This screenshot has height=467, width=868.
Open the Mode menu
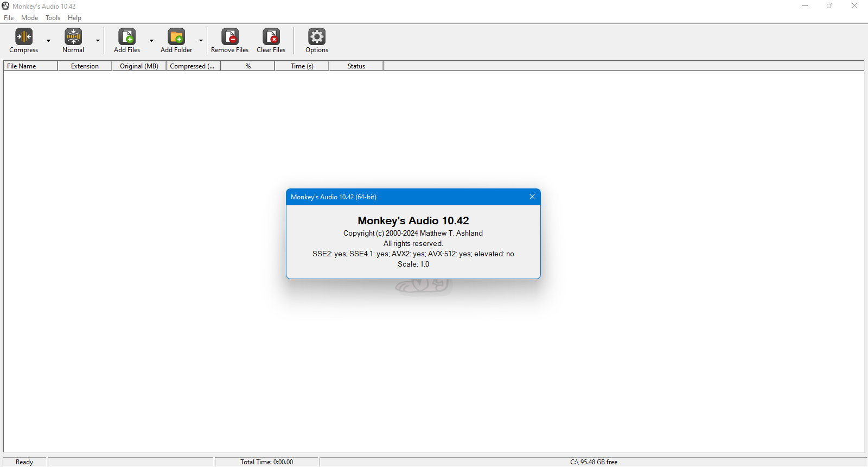(30, 18)
